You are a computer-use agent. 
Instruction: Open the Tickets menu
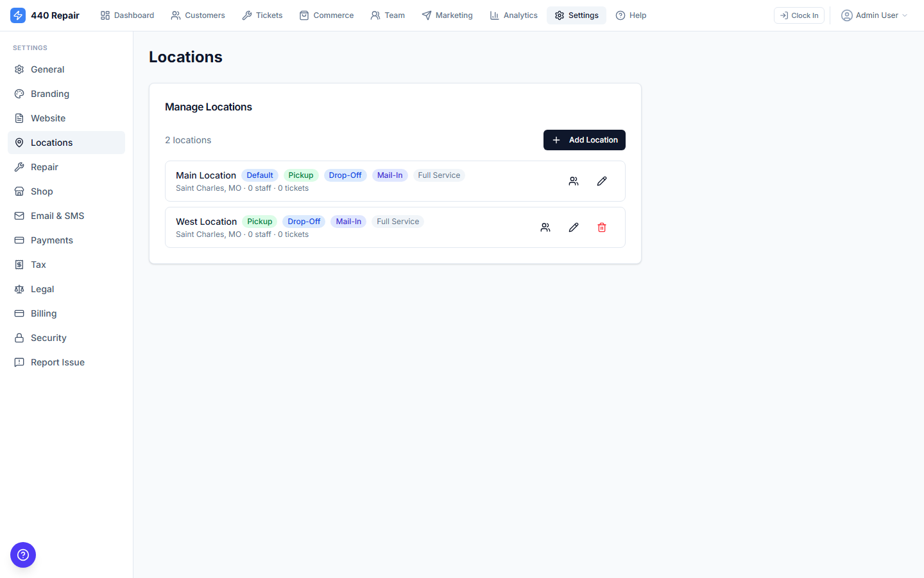pos(262,15)
